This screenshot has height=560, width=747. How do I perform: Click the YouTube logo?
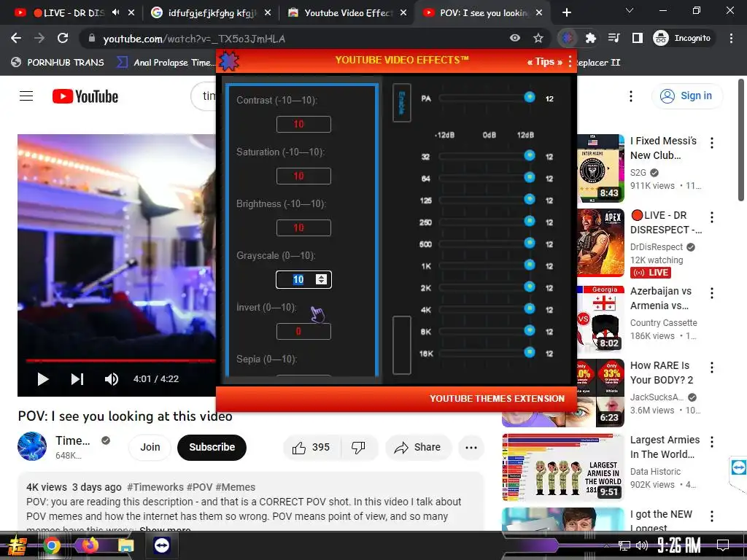[85, 96]
